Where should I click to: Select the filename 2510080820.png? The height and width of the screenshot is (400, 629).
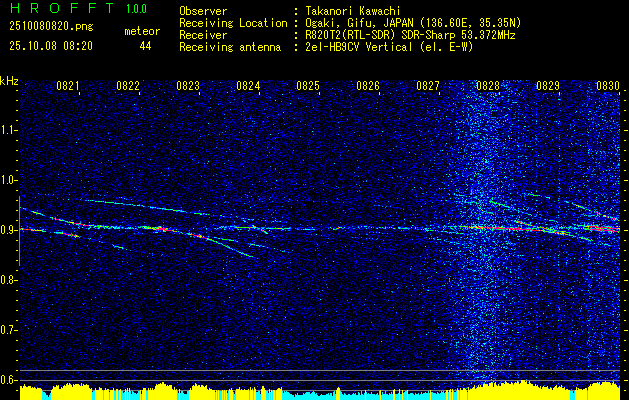coord(51,27)
